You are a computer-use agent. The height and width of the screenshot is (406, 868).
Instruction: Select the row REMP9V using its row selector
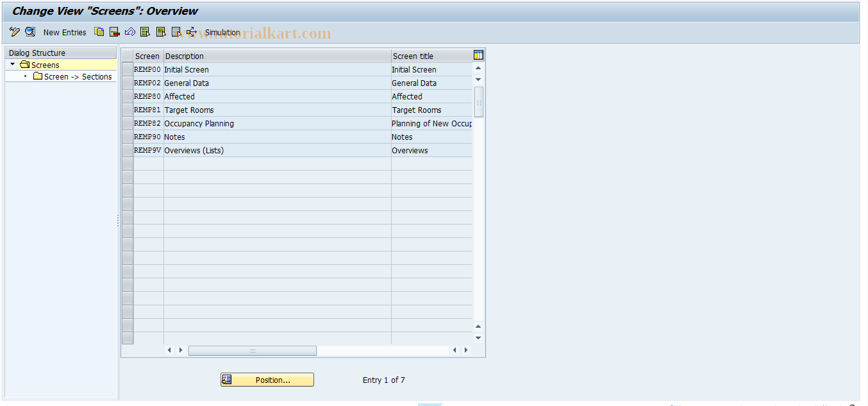point(128,150)
